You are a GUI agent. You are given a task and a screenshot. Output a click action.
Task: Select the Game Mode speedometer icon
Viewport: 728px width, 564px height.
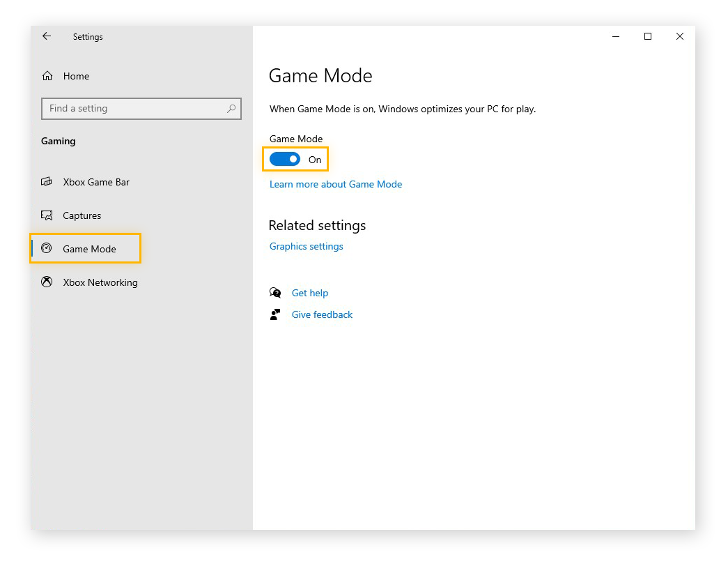(47, 248)
